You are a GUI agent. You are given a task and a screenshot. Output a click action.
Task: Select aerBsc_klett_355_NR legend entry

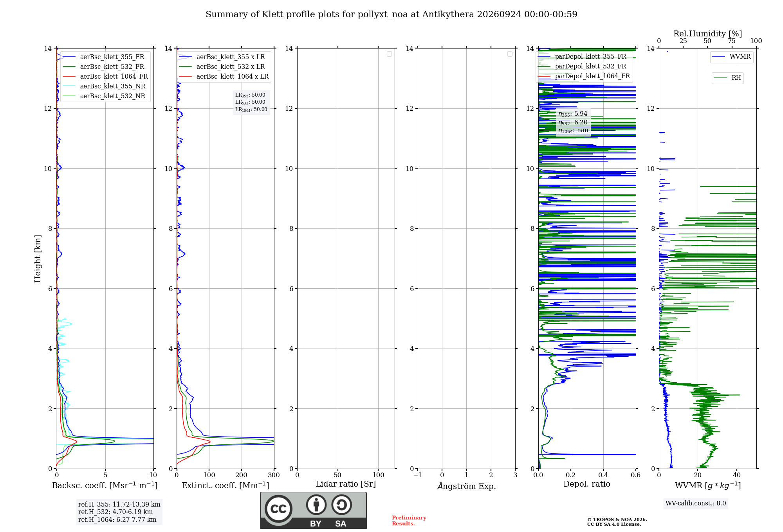coord(104,86)
